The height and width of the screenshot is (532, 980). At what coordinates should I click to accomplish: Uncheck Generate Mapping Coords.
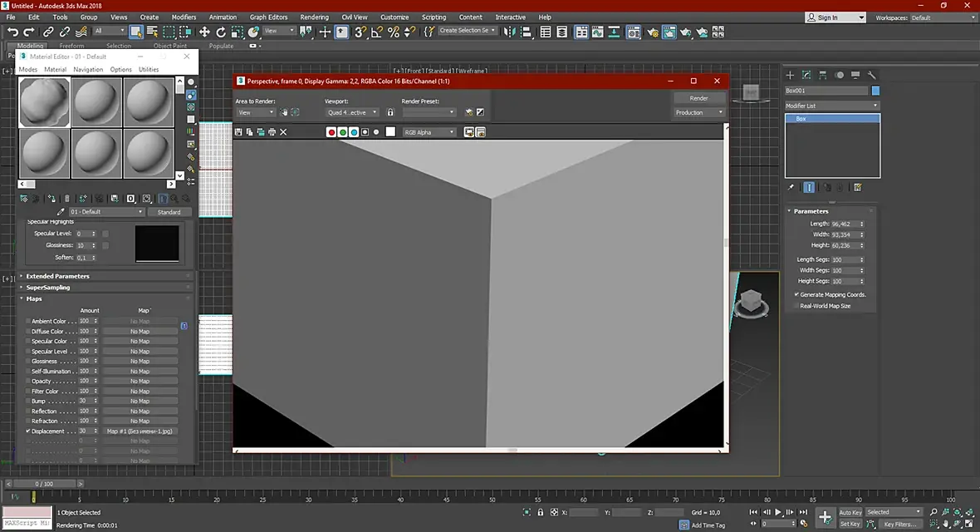pos(797,294)
